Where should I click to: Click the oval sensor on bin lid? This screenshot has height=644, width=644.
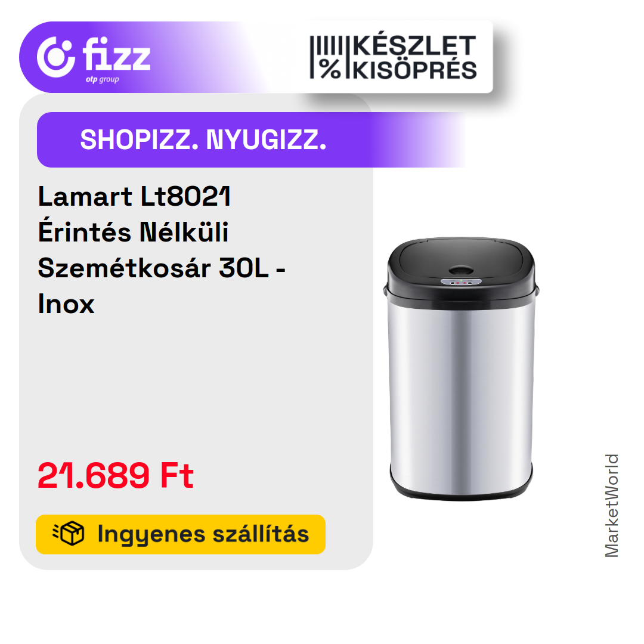click(x=460, y=270)
